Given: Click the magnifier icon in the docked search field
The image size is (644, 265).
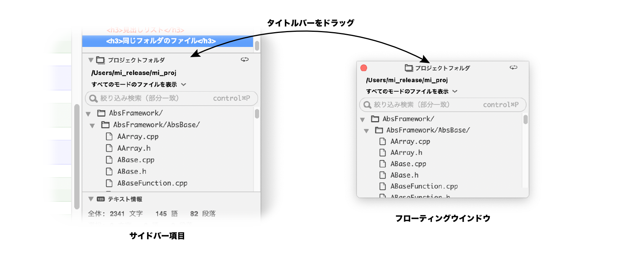Looking at the screenshot, I should [x=93, y=98].
